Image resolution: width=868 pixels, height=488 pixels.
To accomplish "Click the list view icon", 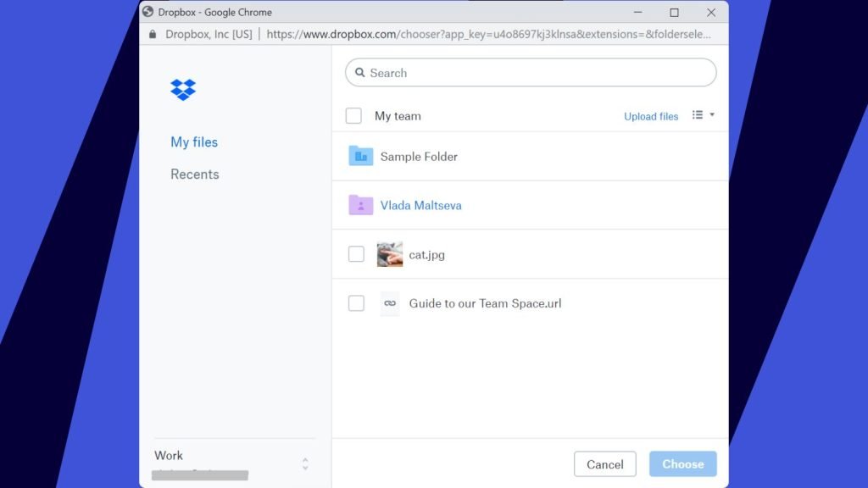I will (x=698, y=115).
